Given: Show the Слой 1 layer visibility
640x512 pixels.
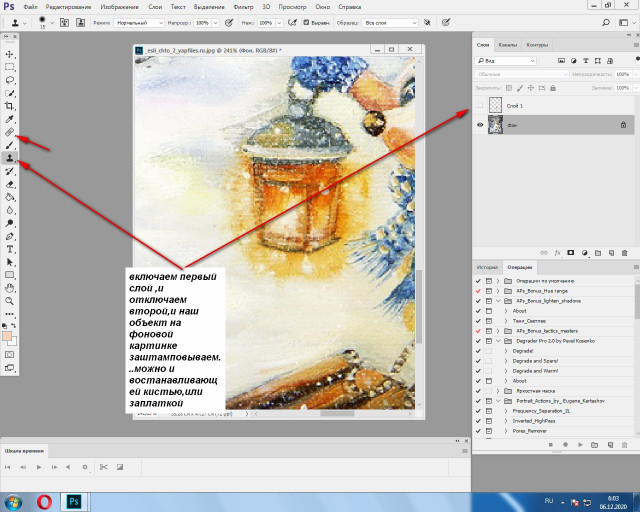Looking at the screenshot, I should click(481, 105).
